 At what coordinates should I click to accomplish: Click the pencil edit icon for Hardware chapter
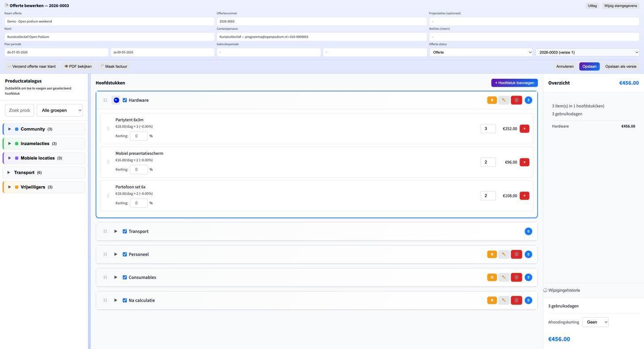(x=503, y=100)
